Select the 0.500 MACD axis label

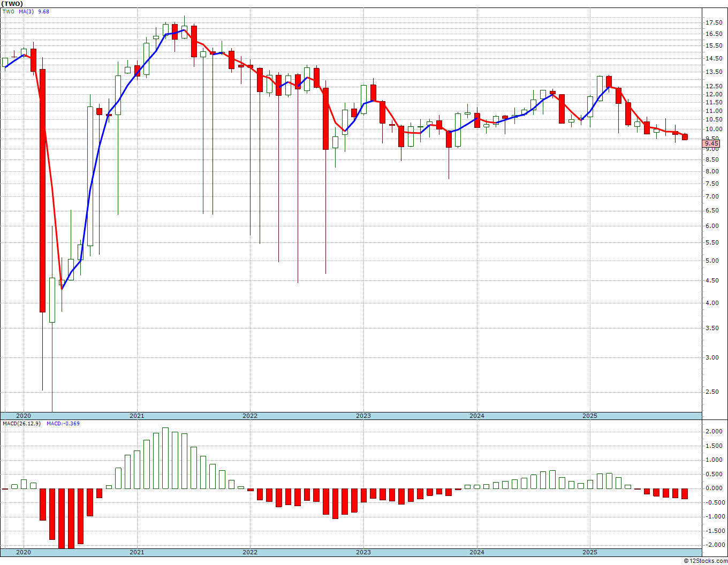[x=714, y=474]
